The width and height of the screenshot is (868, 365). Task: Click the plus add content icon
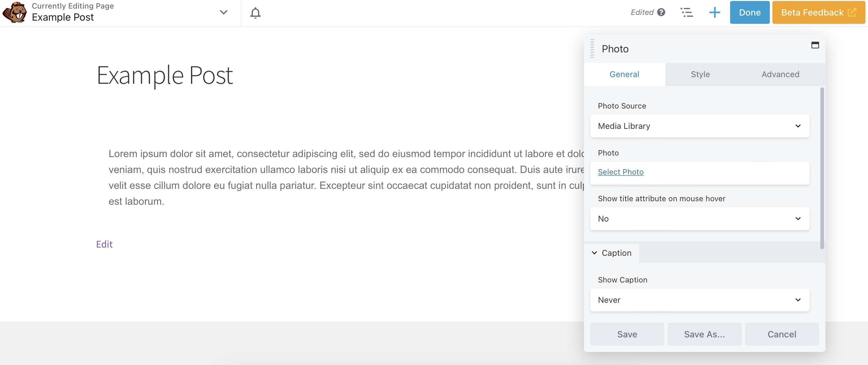714,12
